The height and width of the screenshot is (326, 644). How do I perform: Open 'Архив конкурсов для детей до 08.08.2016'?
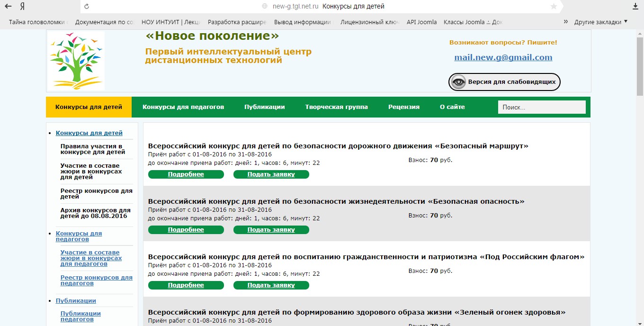pyautogui.click(x=96, y=213)
